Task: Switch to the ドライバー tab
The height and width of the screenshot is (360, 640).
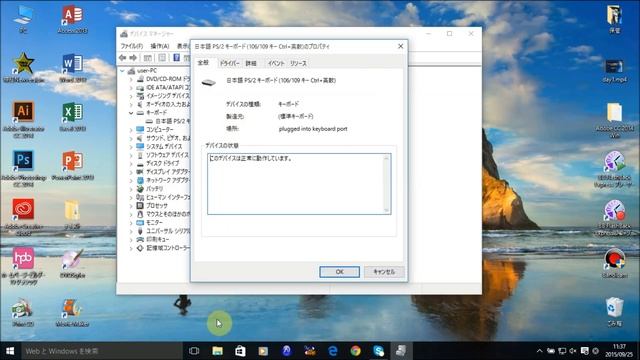Action: click(229, 63)
